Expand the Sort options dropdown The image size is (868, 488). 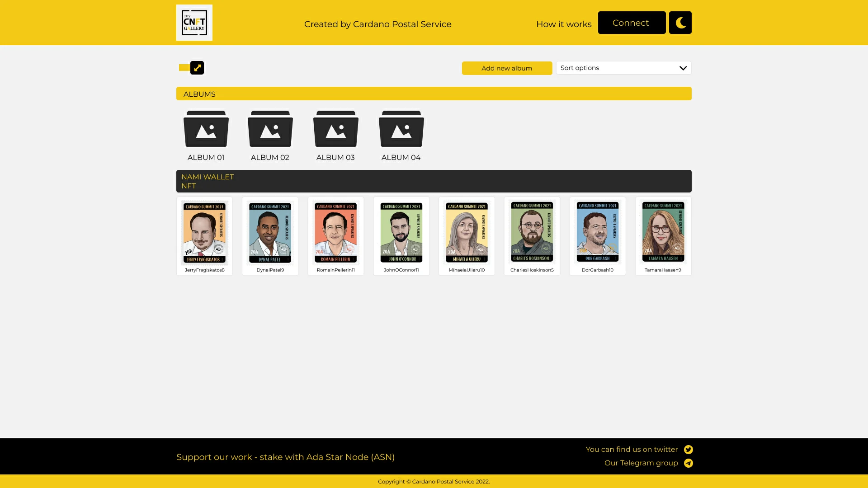click(624, 68)
